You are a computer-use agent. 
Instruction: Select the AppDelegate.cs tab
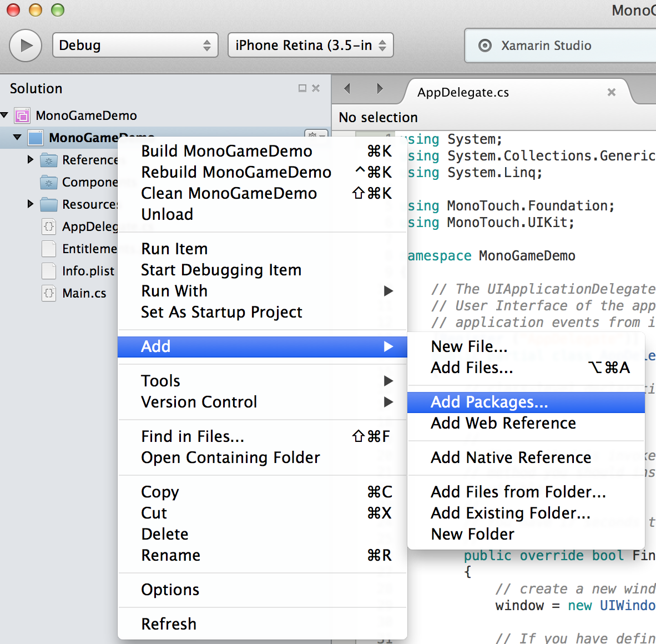tap(463, 93)
